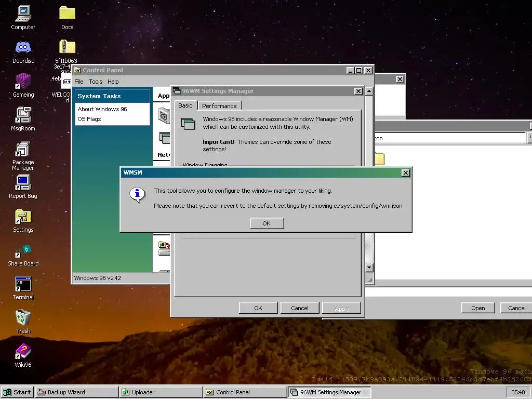Open the Share Board icon
Screen dimensions: 532x399
pyautogui.click(x=23, y=250)
